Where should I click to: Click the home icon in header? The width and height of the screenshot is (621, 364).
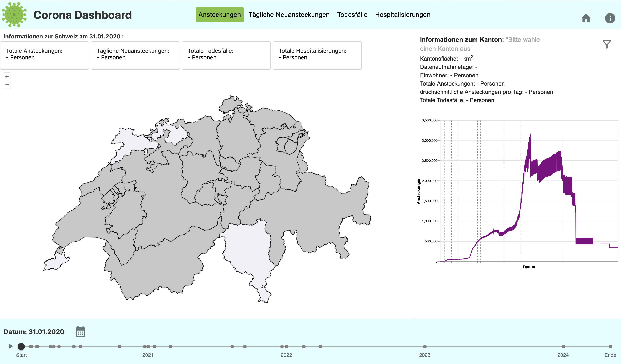click(586, 18)
